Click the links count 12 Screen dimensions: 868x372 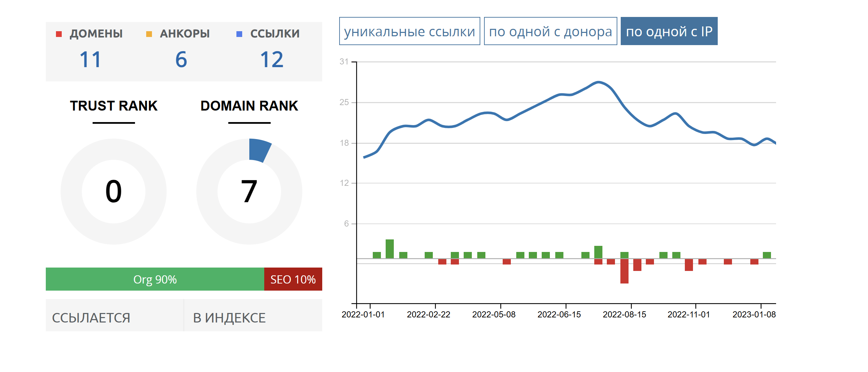point(272,60)
